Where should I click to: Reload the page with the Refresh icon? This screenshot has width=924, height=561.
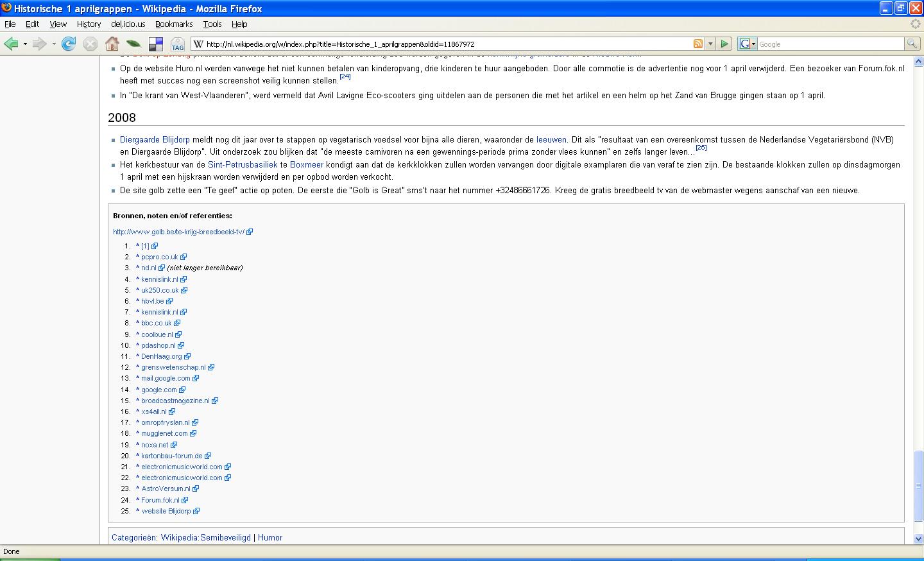click(x=69, y=44)
